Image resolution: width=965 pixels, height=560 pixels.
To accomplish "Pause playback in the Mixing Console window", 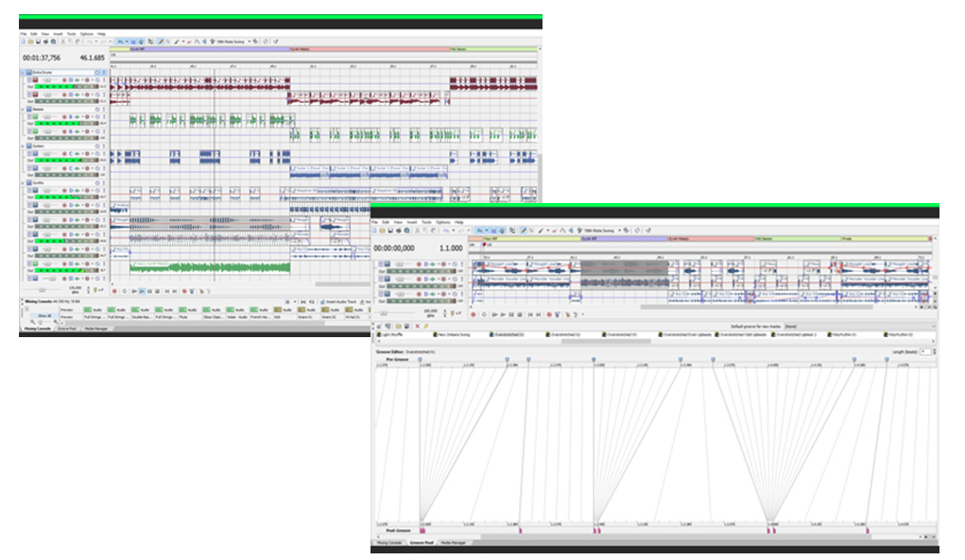I will pyautogui.click(x=149, y=292).
